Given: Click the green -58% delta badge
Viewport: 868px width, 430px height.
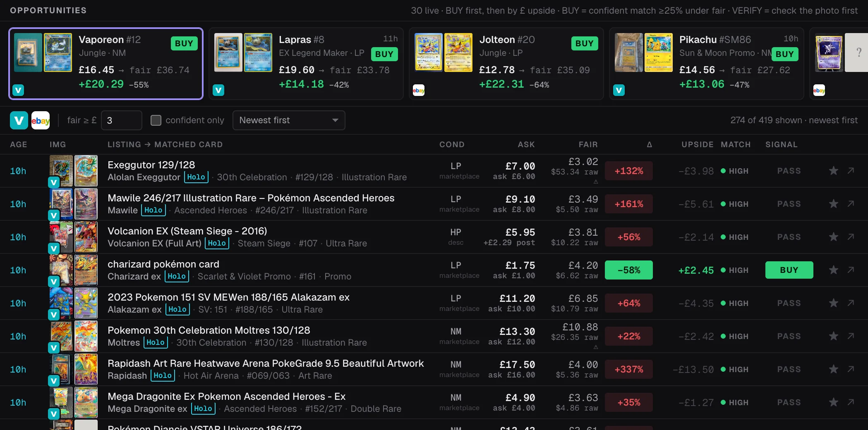Looking at the screenshot, I should [629, 270].
